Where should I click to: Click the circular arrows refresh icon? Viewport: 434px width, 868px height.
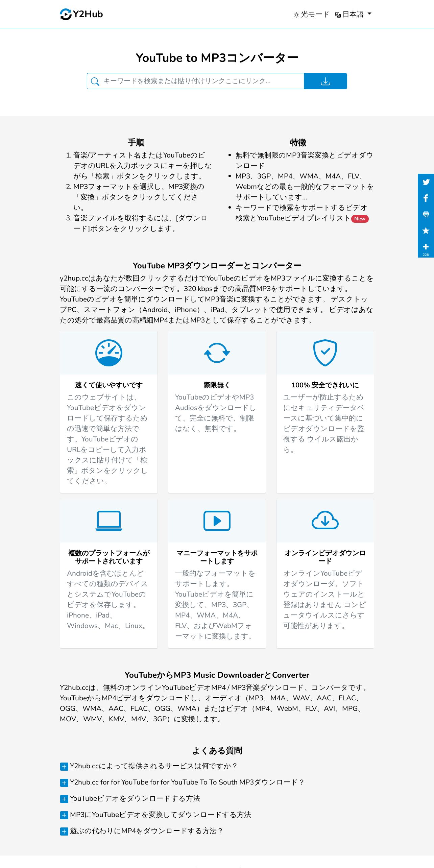(x=217, y=353)
